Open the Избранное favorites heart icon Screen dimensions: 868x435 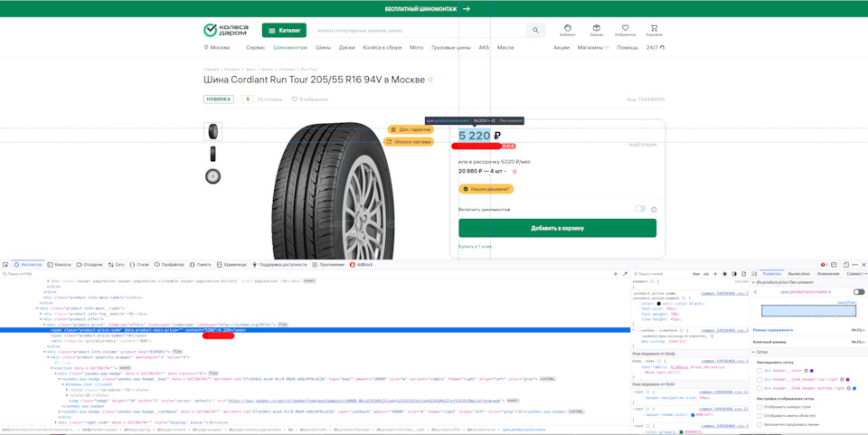click(625, 28)
